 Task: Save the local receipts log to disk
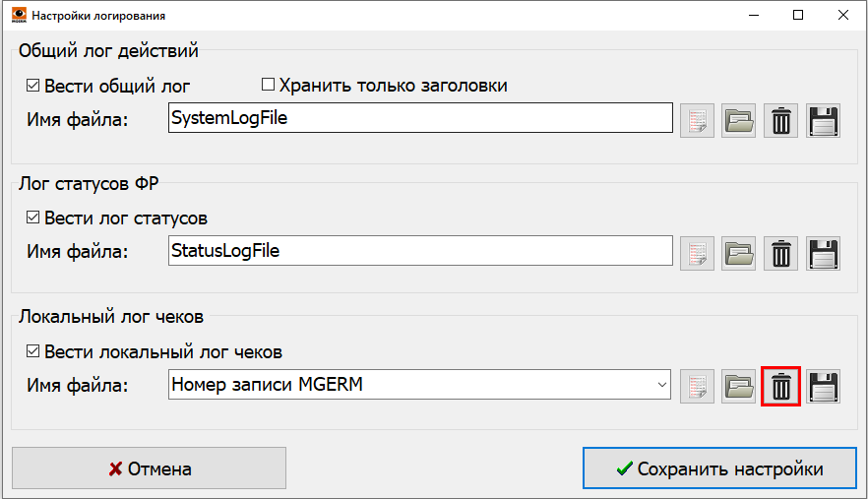(823, 386)
